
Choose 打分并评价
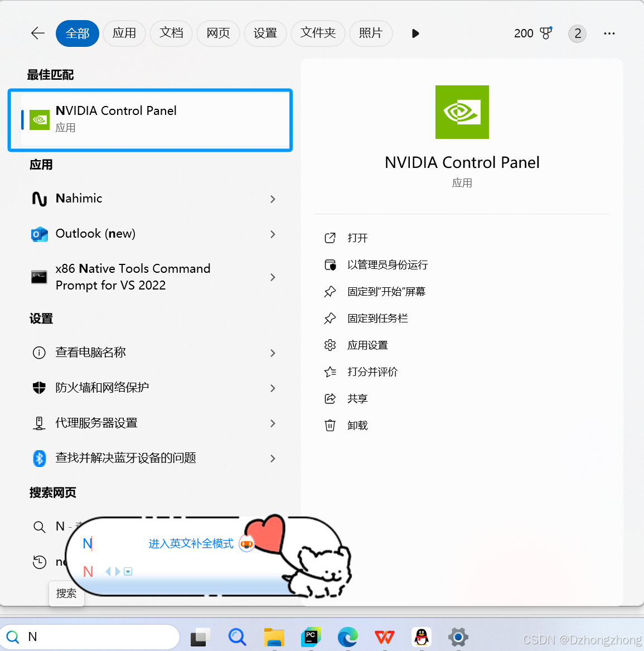point(372,372)
